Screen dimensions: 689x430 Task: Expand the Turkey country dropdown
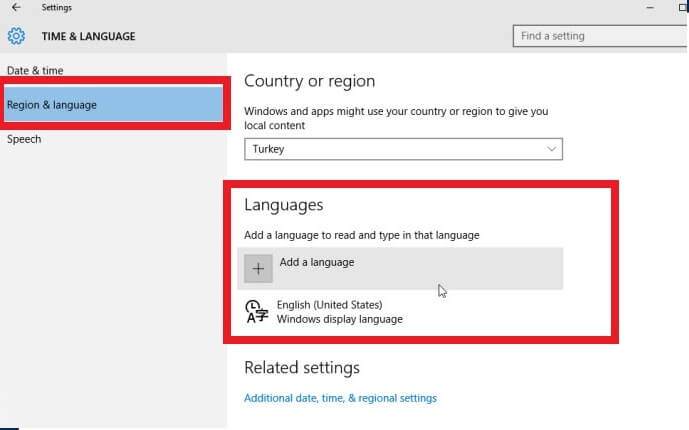click(403, 149)
